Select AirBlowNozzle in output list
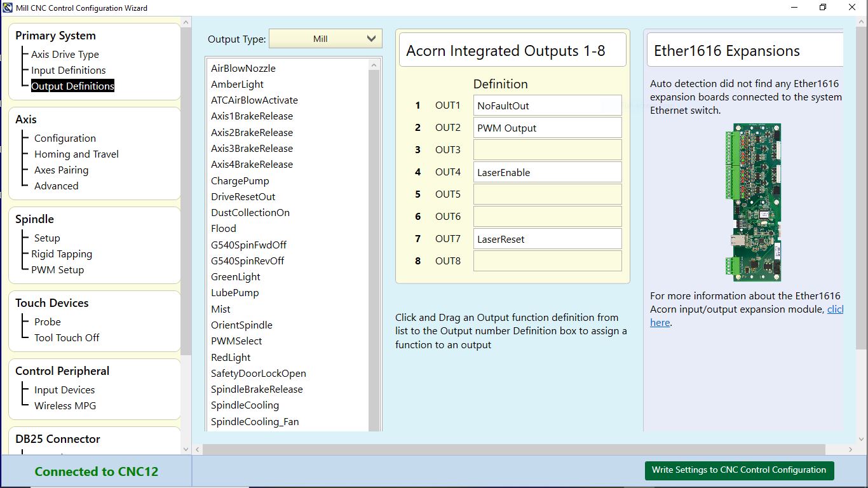The width and height of the screenshot is (868, 488). click(243, 68)
